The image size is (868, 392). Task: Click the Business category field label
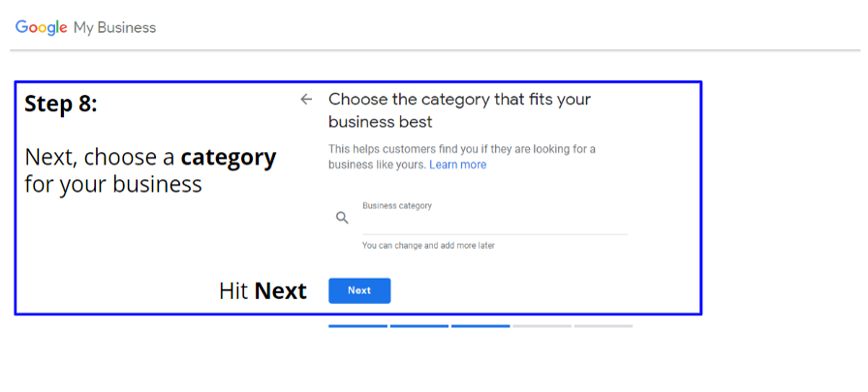(397, 205)
